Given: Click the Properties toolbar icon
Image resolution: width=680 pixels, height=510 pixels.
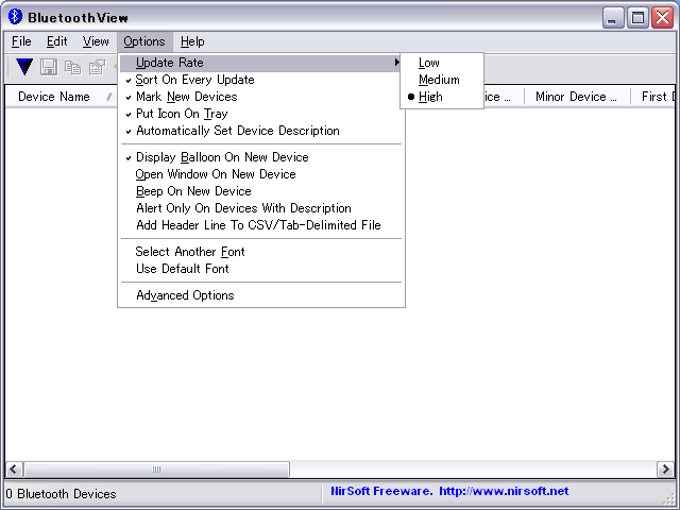Looking at the screenshot, I should [97, 68].
